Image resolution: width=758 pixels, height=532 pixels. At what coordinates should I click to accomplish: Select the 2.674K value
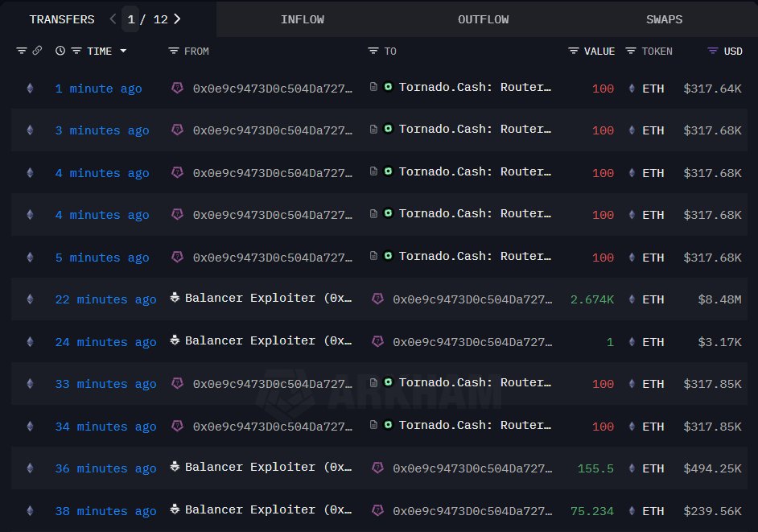coord(592,299)
